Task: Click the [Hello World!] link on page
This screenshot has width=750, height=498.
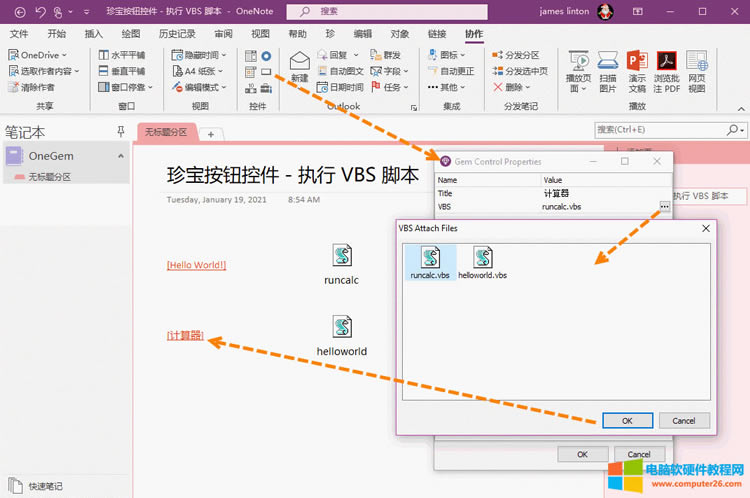Action: coord(196,265)
